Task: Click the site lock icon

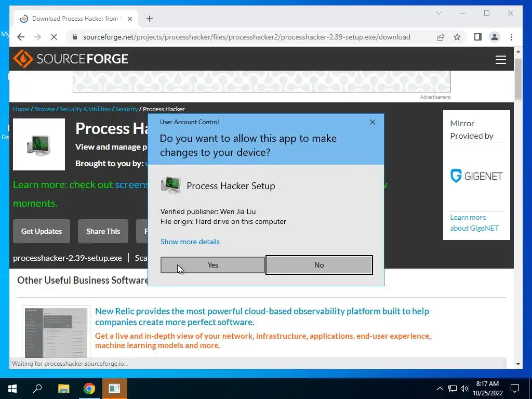Action: 75,37
